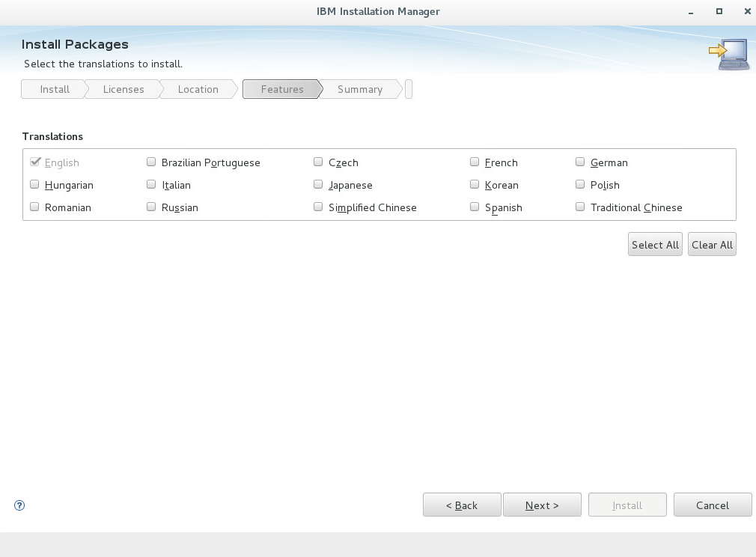Go to the Install wizard step
The height and width of the screenshot is (557, 756).
pos(55,89)
